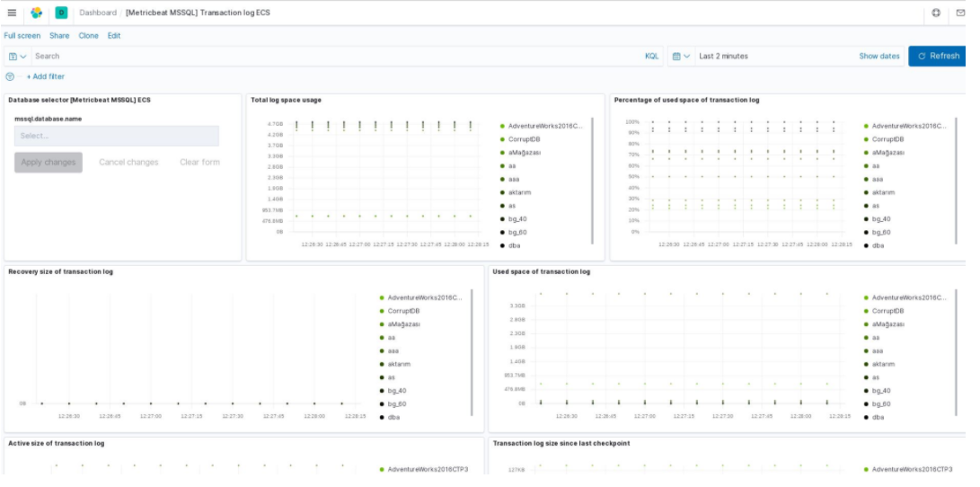This screenshot has width=980, height=487.
Task: Toggle aktarım legend in Recovery size panel
Action: click(395, 364)
